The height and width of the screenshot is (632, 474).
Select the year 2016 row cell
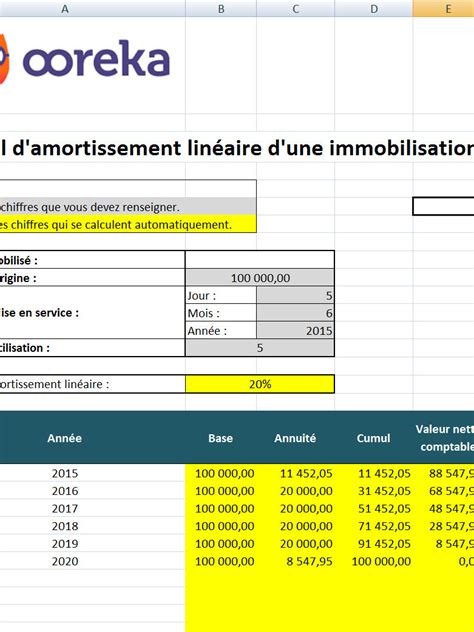92,491
